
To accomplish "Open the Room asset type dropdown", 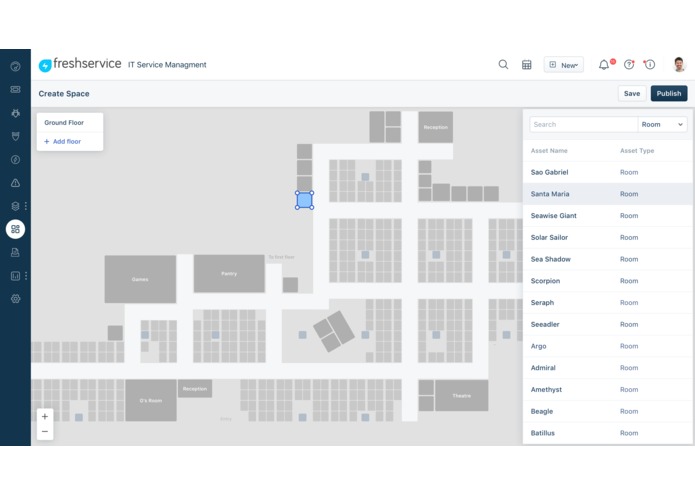I will (x=662, y=124).
